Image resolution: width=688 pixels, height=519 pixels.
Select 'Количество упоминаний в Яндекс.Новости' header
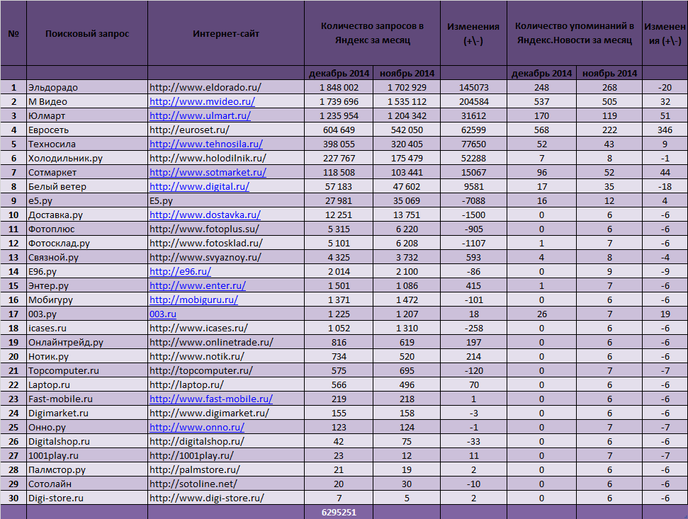(x=574, y=33)
